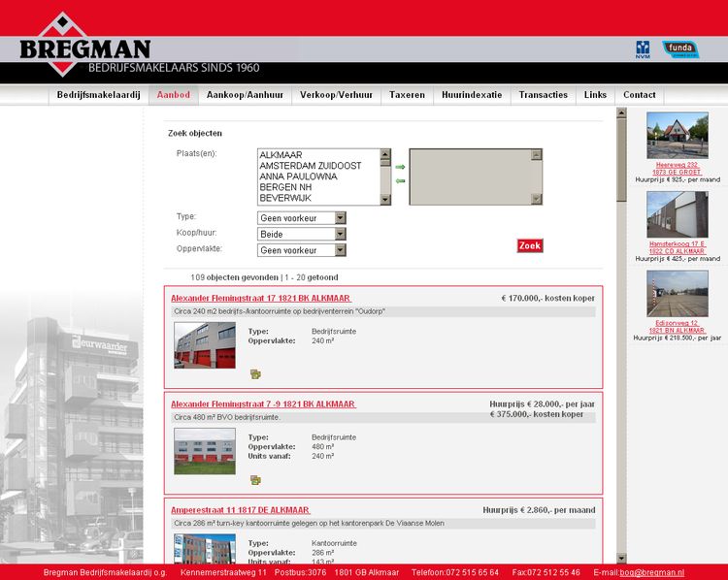Click green left arrow to remove place
Image resolution: width=728 pixels, height=580 pixels.
(x=399, y=180)
